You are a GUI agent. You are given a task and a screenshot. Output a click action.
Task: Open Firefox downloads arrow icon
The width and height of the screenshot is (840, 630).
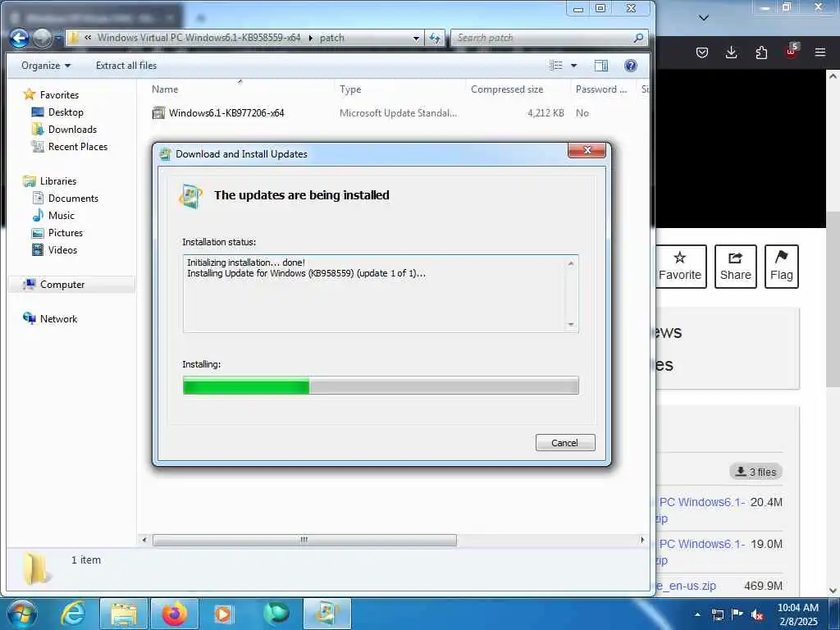pos(731,52)
